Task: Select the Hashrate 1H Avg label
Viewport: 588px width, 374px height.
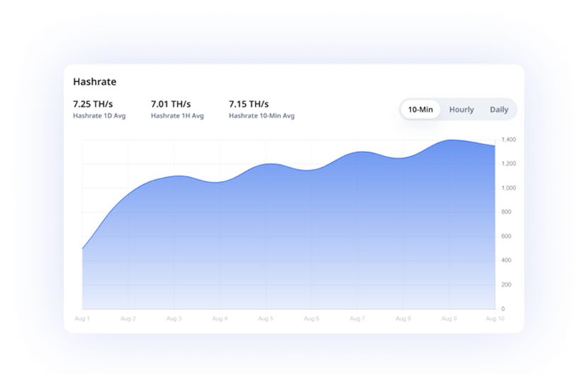Action: pyautogui.click(x=177, y=115)
